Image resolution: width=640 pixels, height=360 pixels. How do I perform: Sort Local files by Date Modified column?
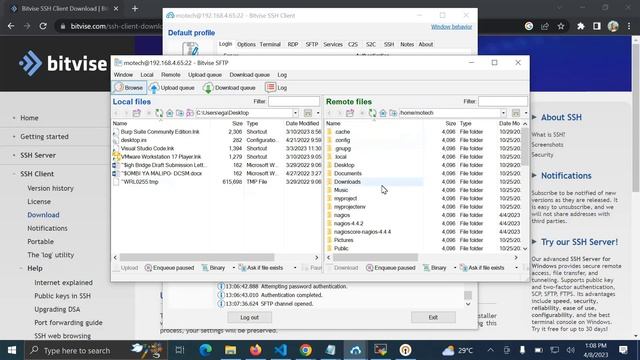point(302,123)
